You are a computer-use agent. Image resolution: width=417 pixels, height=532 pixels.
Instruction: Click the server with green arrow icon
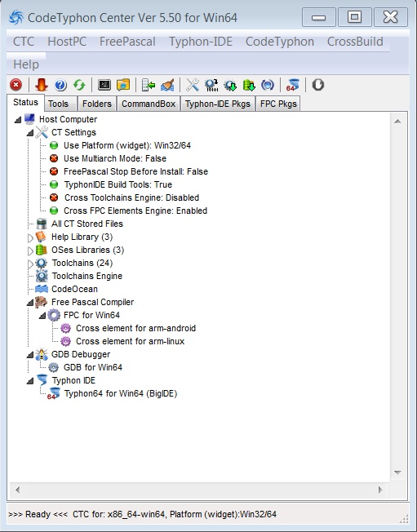coord(149,85)
